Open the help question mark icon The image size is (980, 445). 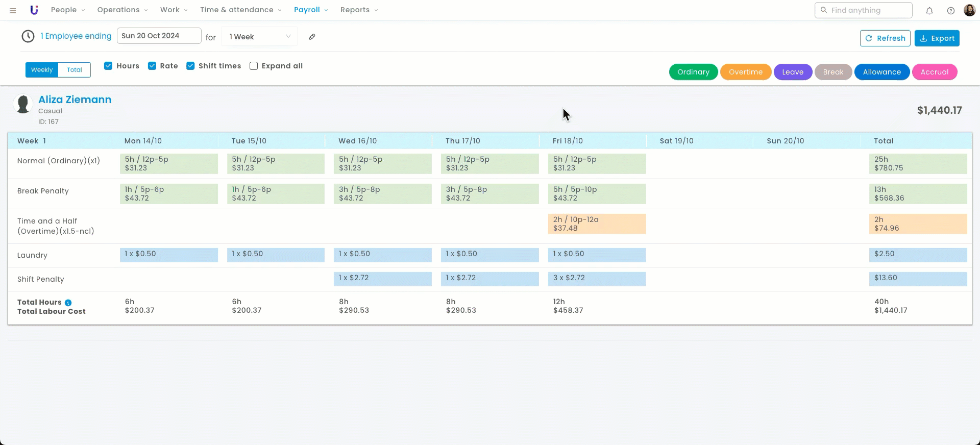tap(951, 11)
